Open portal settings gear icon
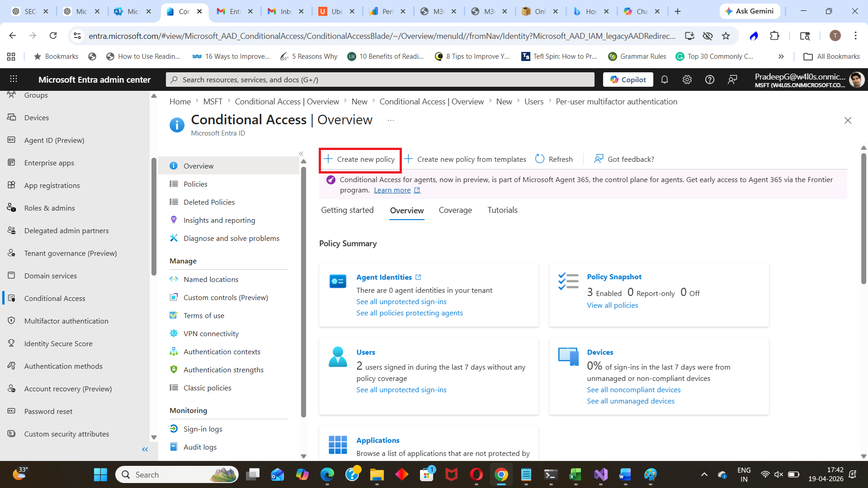The image size is (868, 488). (687, 80)
